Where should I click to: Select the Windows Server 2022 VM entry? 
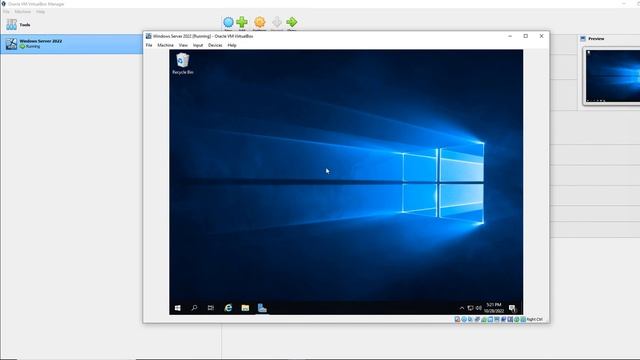[x=71, y=44]
